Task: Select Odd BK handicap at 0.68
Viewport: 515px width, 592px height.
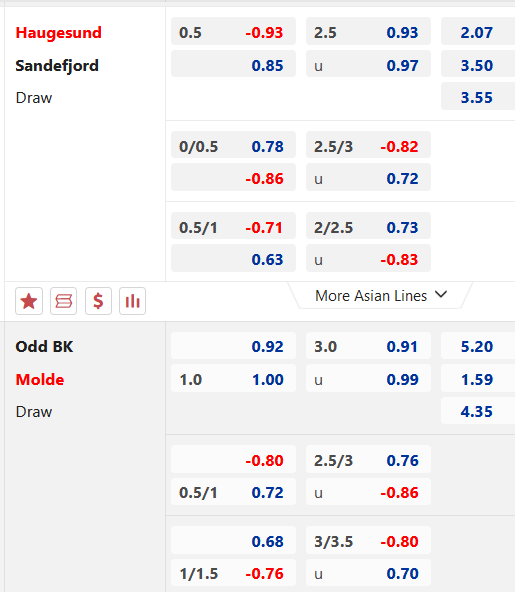Action: tap(233, 540)
